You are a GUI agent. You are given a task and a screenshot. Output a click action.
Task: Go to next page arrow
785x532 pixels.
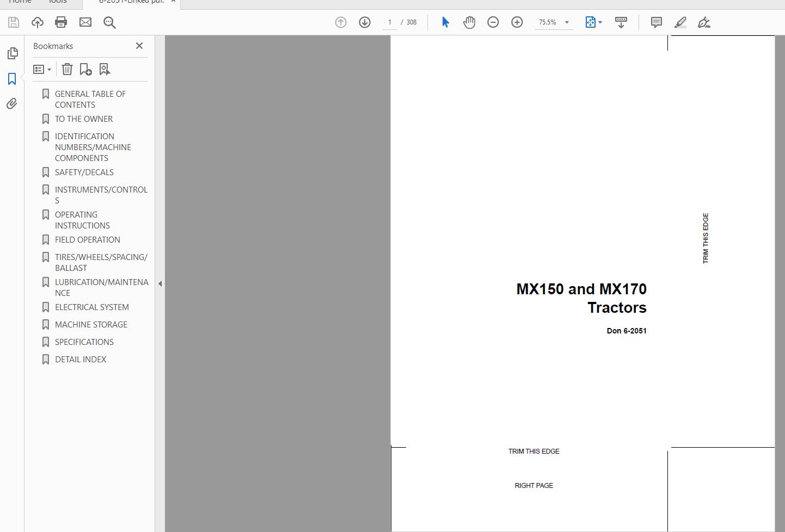[365, 22]
